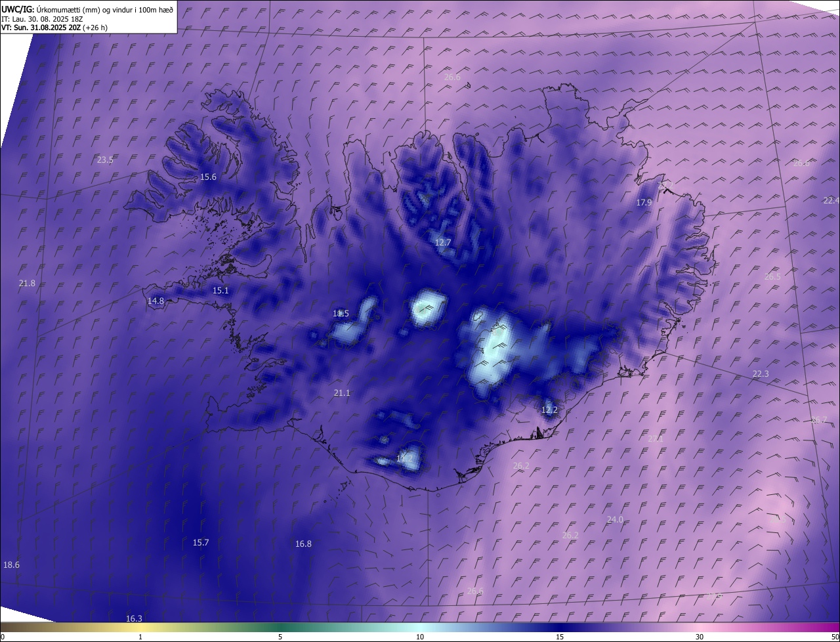Click tick label 0 on the color scale
The width and height of the screenshot is (840, 642).
pyautogui.click(x=2, y=637)
